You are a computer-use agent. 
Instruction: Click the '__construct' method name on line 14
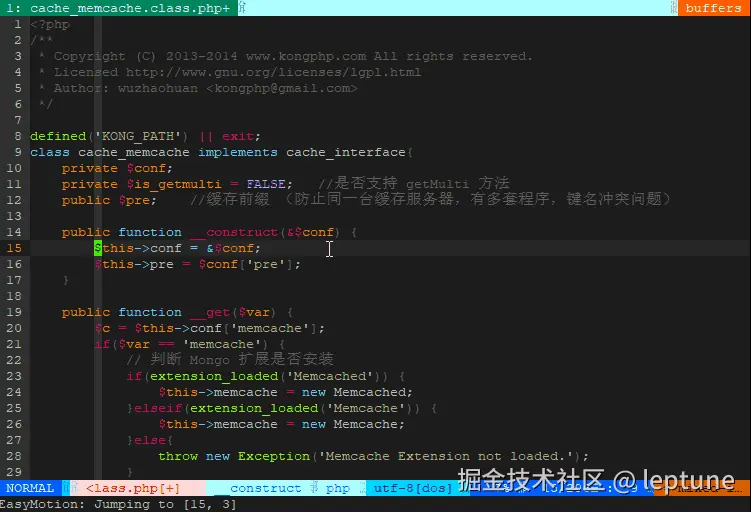click(x=234, y=232)
